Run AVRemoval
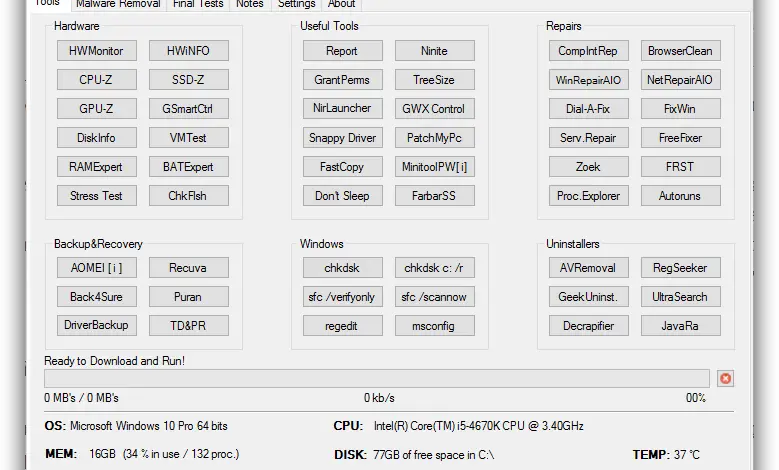This screenshot has height=470, width=779. coord(588,268)
